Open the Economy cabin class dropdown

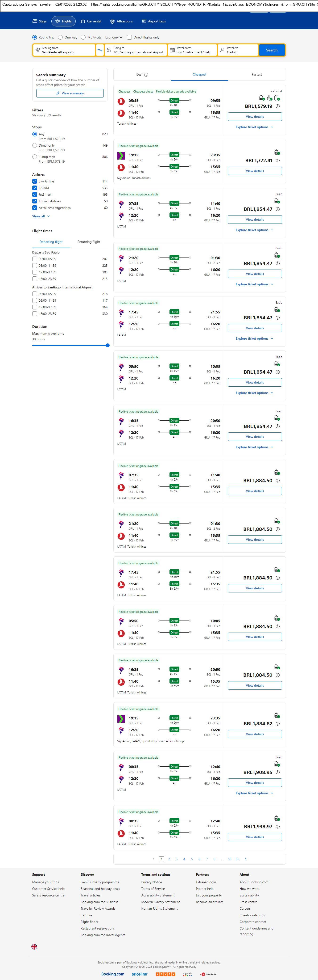(x=114, y=37)
